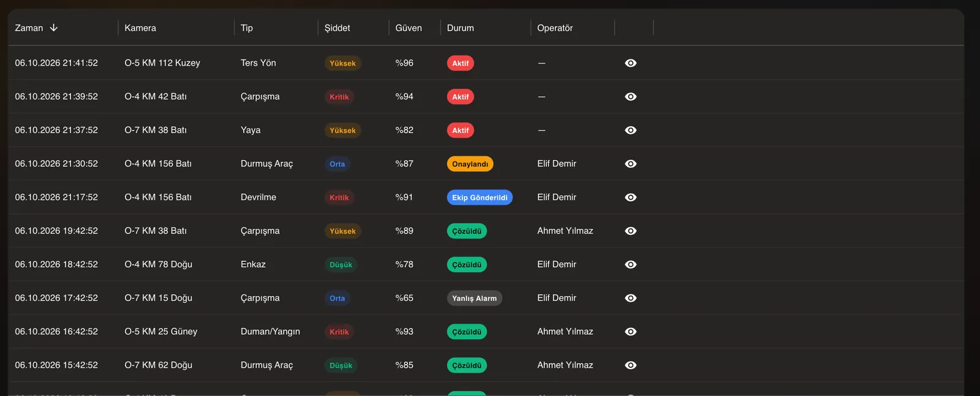The image size is (980, 396).
Task: Click the Ekip Gönderildi status badge
Action: 480,197
